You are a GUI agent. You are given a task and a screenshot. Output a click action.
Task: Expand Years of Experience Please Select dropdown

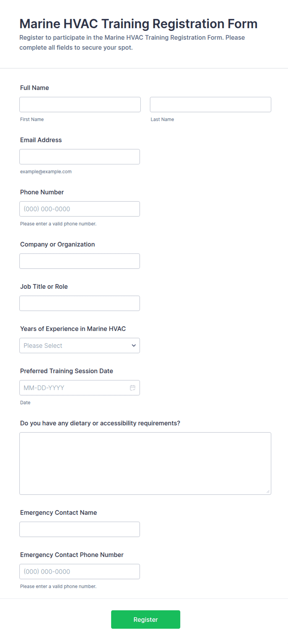click(x=80, y=345)
